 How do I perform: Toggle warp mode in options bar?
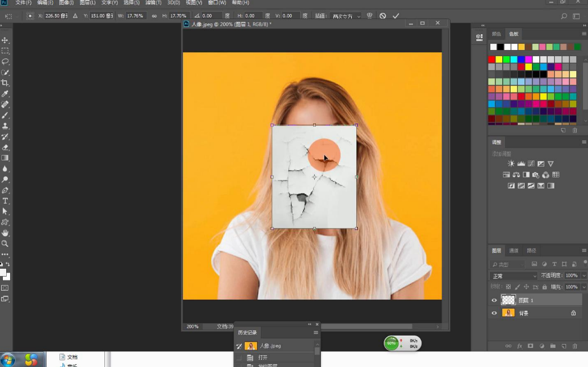point(369,16)
